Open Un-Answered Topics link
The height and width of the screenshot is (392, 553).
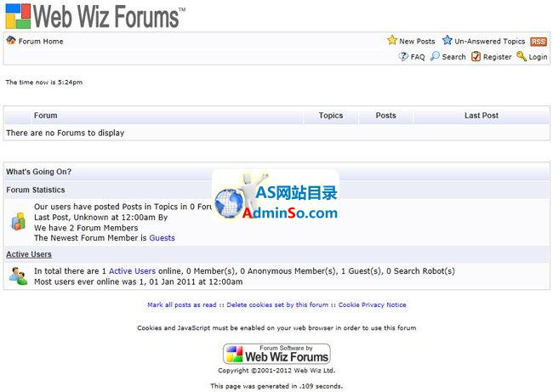tap(489, 42)
